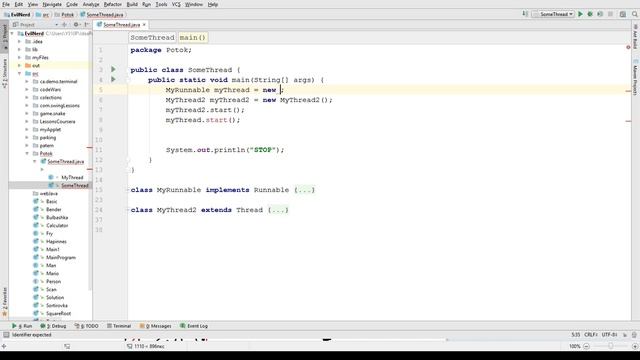Click EvilNerd in navigation bar
The height and width of the screenshot is (360, 640).
[x=17, y=15]
